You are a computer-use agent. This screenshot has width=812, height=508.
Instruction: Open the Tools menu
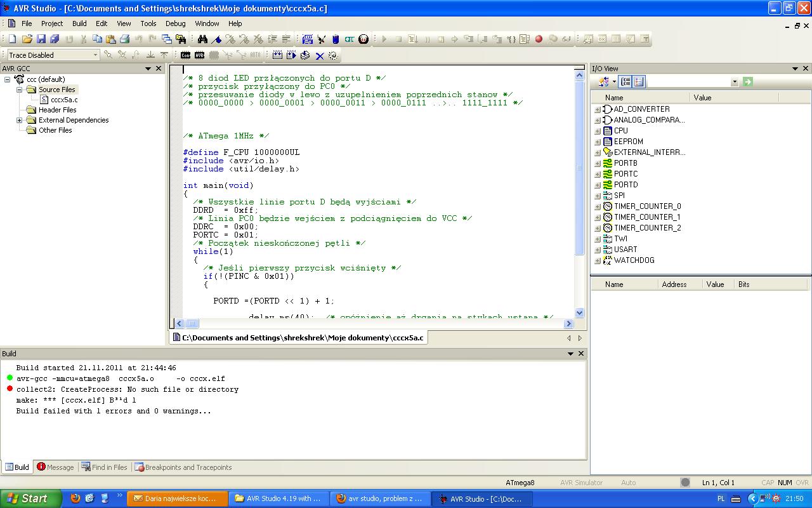[148, 23]
